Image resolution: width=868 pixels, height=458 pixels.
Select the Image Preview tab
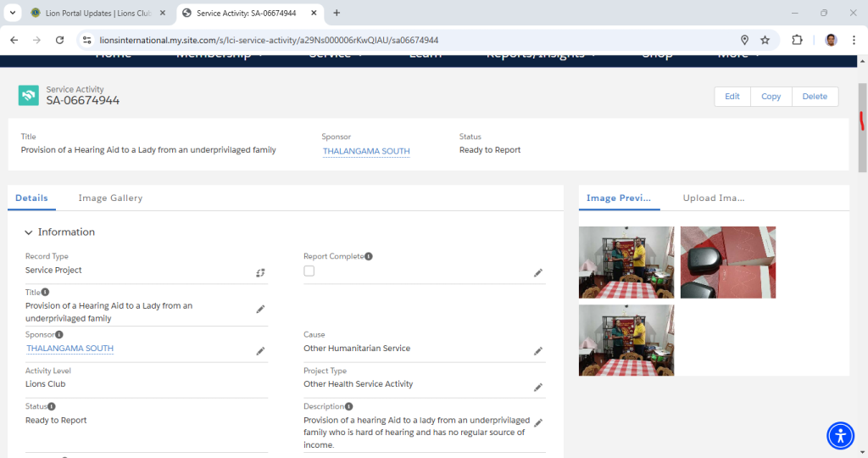click(618, 198)
